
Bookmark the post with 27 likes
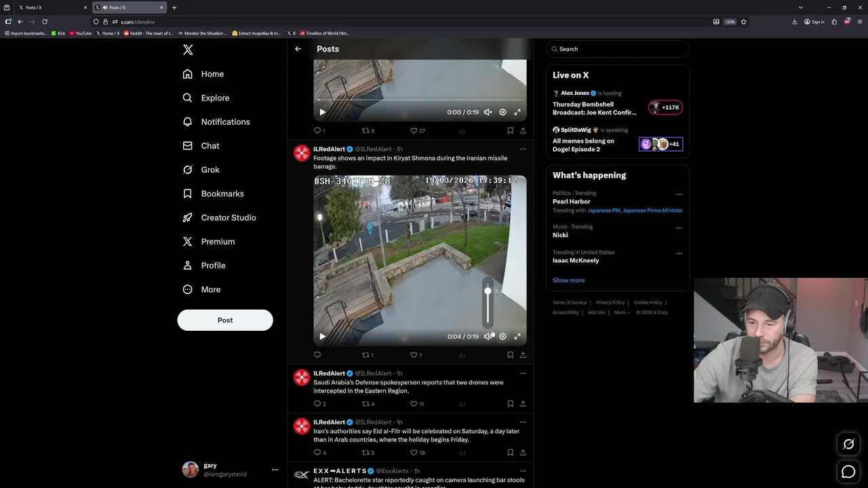[x=510, y=130]
